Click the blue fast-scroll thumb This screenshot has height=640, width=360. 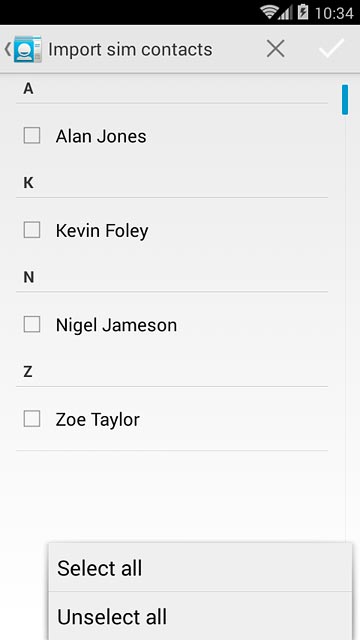coord(345,100)
